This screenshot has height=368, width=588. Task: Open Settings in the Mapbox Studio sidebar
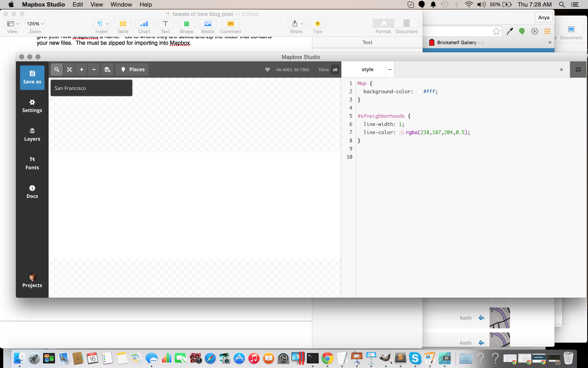pos(32,106)
